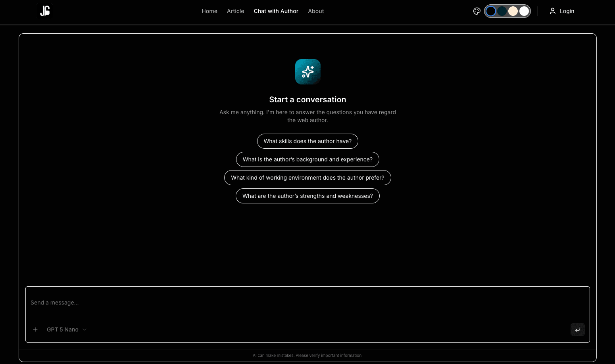
Task: Click the palette theme icon
Action: (477, 11)
